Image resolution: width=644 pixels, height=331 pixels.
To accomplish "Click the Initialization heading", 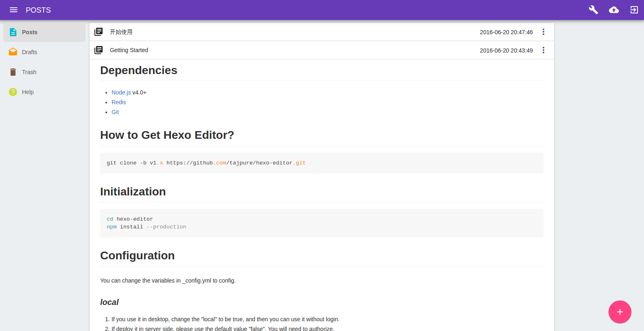I will [133, 192].
